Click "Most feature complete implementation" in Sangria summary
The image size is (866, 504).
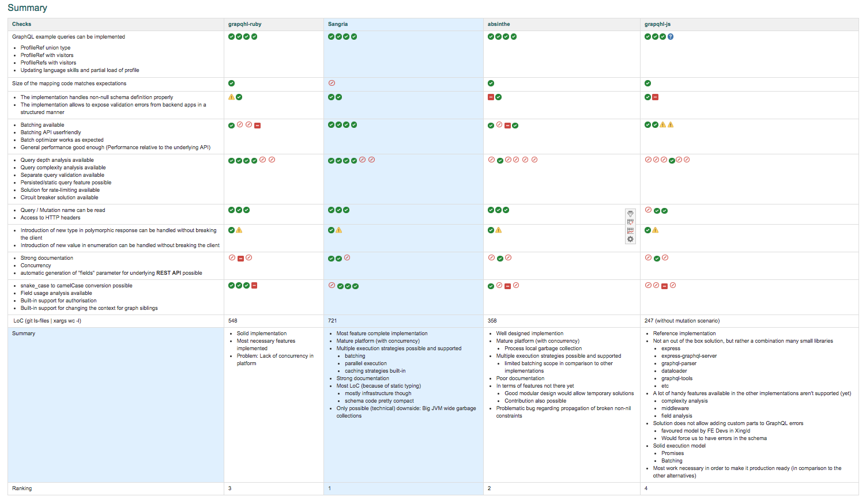click(x=382, y=334)
